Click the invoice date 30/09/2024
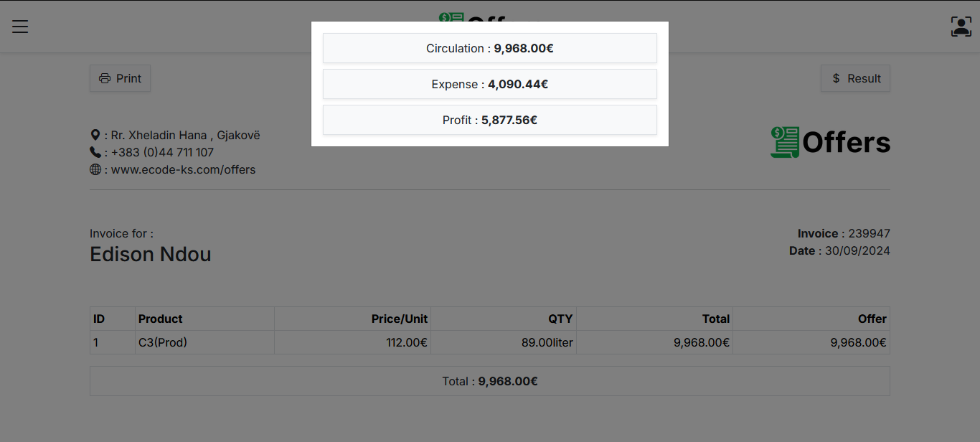This screenshot has height=442, width=980. [857, 251]
